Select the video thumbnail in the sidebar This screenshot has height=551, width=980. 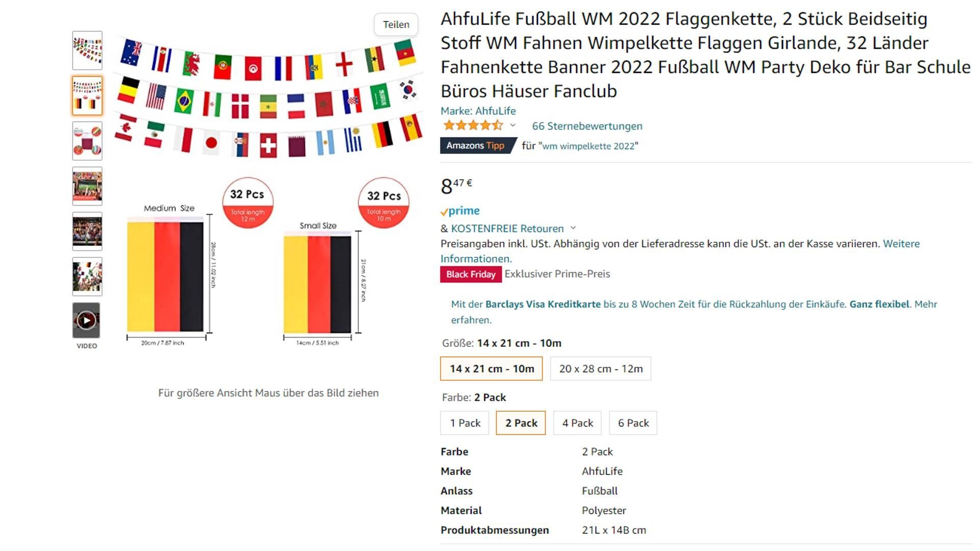point(87,320)
